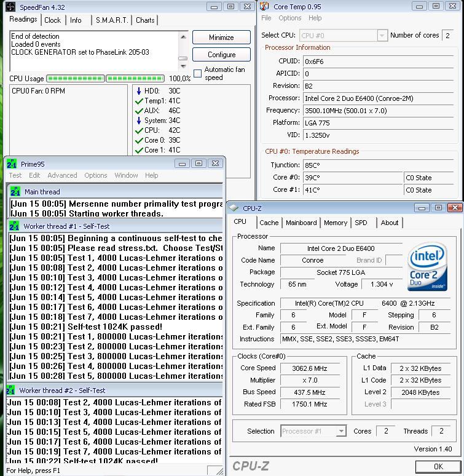Screen dimensions: 464x476
Task: Click the Core Temp thermometer title icon
Action: tap(264, 6)
